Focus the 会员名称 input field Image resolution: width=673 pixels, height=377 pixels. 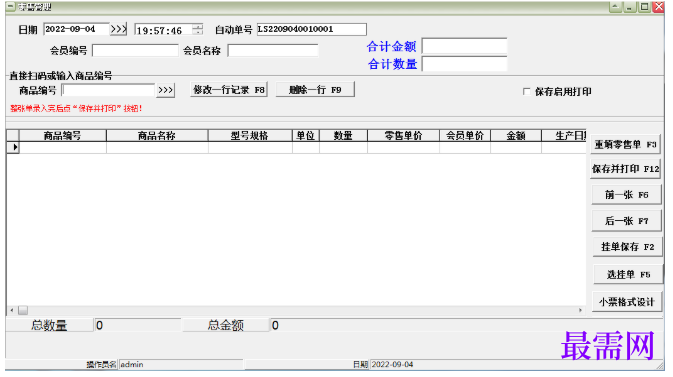tap(273, 50)
